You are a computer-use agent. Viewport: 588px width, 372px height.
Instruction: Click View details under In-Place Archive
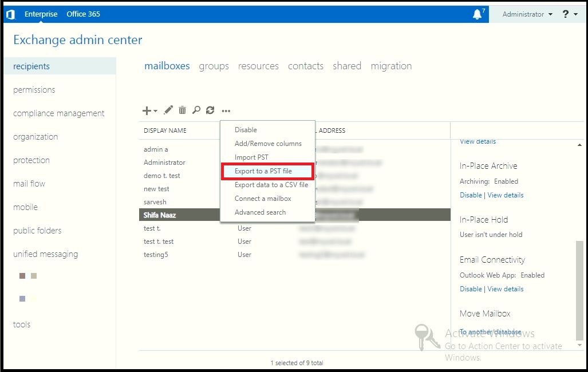point(505,195)
